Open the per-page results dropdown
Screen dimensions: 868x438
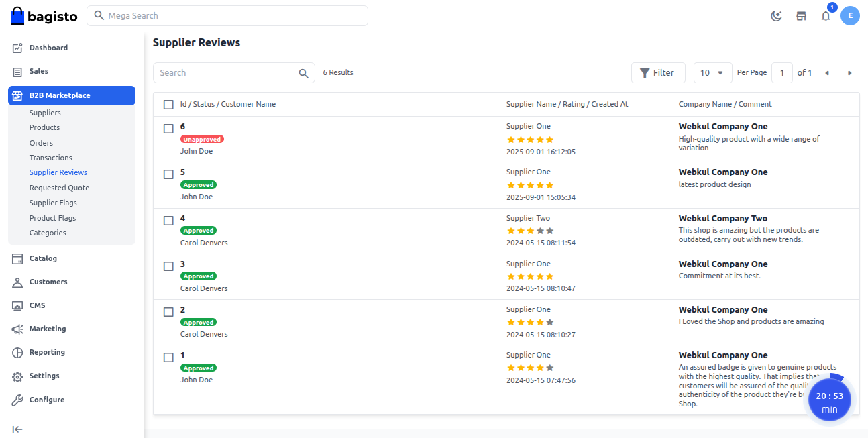coord(712,72)
